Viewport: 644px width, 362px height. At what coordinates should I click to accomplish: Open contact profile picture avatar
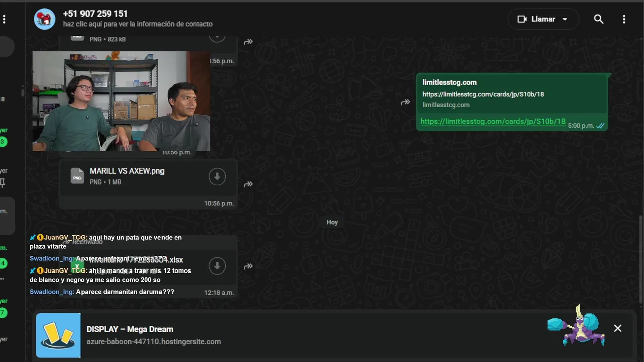[x=44, y=19]
